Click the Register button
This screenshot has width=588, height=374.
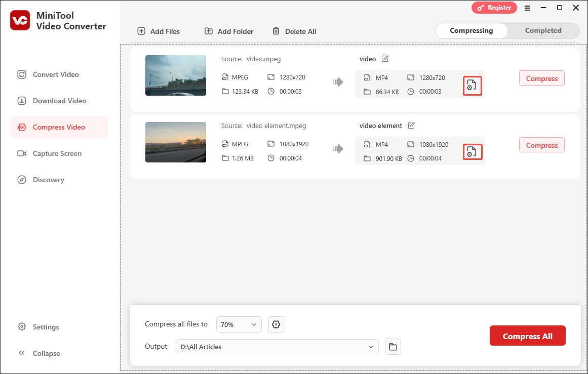pos(494,8)
